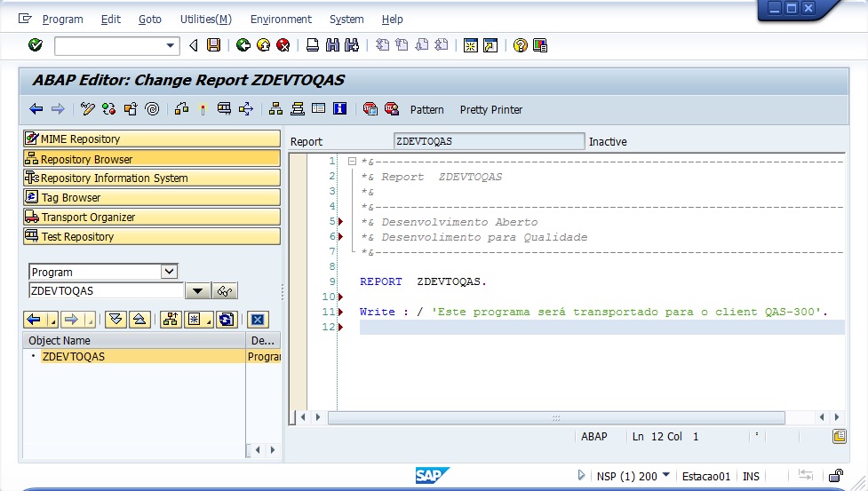Click the editor horizontal scrollbar
868x491 pixels.
556,417
